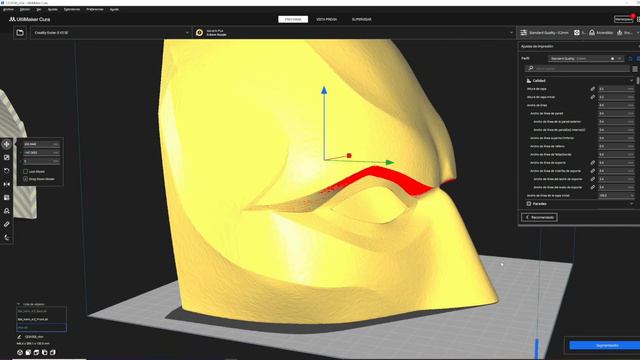Toggle the Drop Down Model checkbox
640x360 pixels.
pyautogui.click(x=25, y=179)
